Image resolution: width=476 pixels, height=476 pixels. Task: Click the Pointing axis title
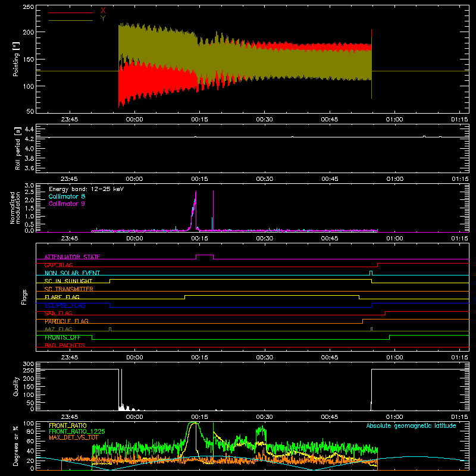pyautogui.click(x=16, y=59)
